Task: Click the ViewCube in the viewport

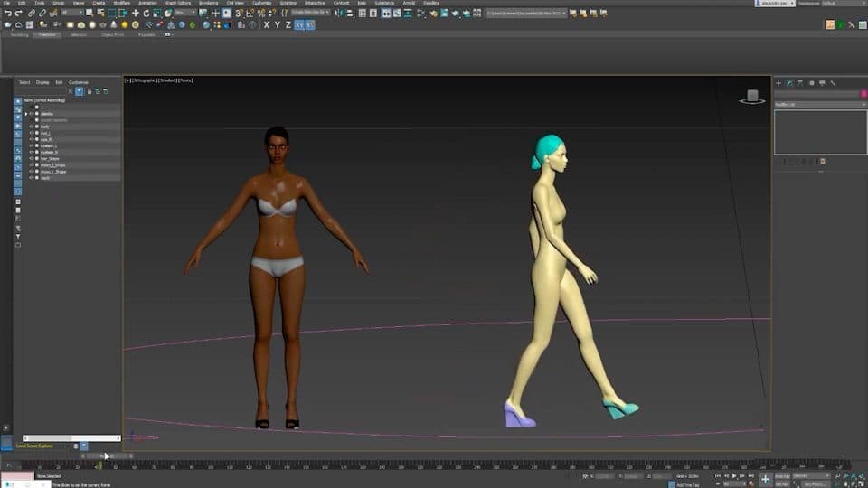Action: 752,97
